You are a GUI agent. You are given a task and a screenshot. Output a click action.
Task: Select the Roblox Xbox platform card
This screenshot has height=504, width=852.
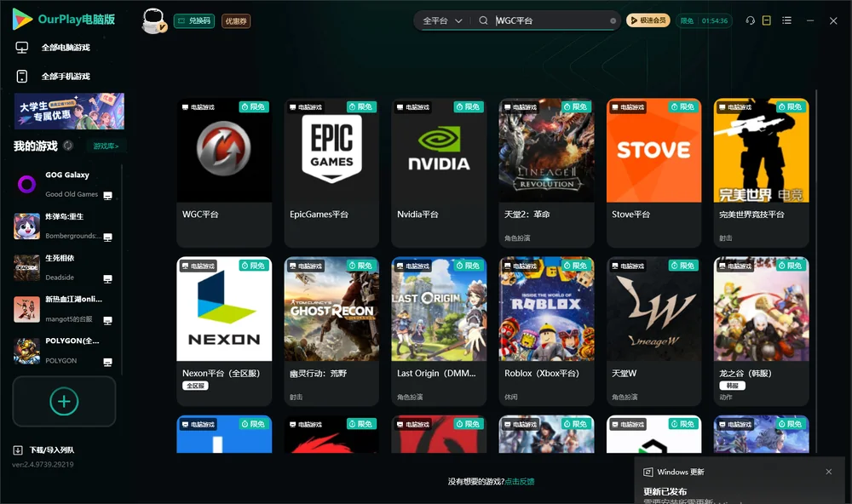pos(547,331)
